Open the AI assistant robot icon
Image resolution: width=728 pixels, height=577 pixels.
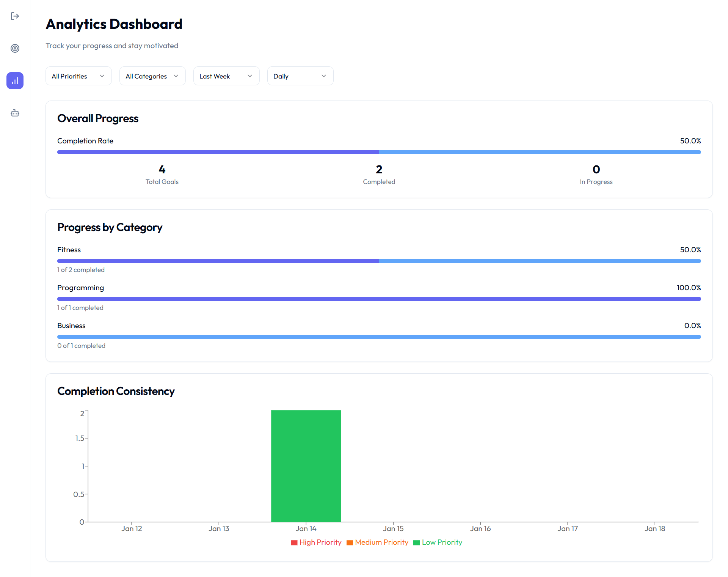click(x=15, y=113)
